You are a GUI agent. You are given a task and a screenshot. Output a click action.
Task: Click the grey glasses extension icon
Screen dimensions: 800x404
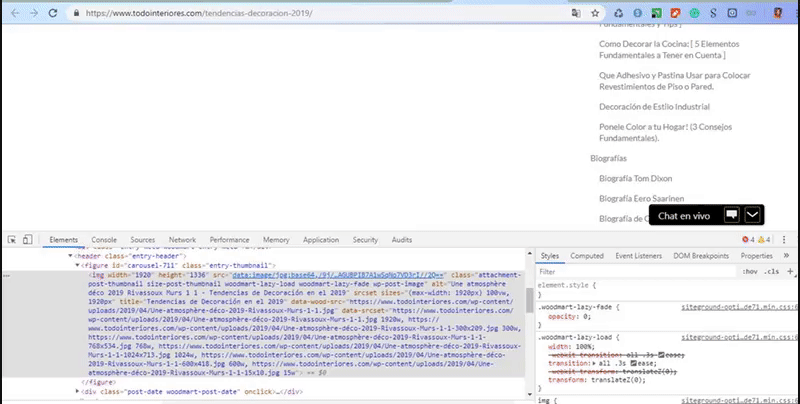point(751,13)
